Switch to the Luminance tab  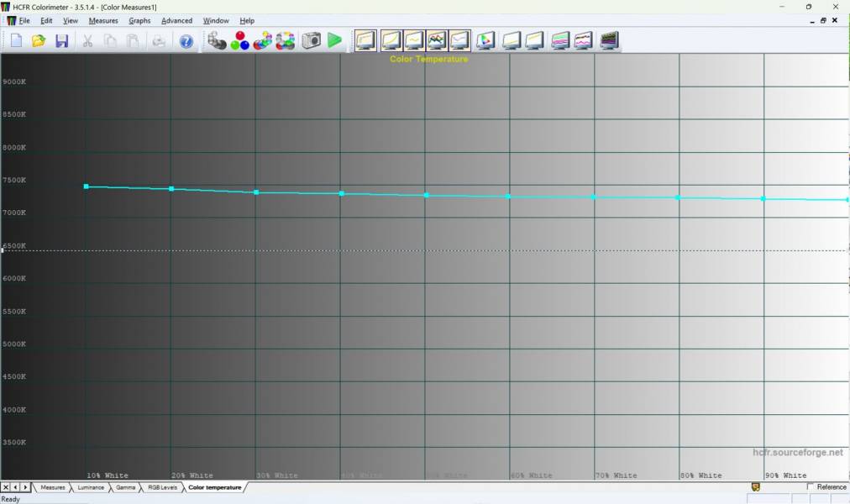(x=91, y=487)
